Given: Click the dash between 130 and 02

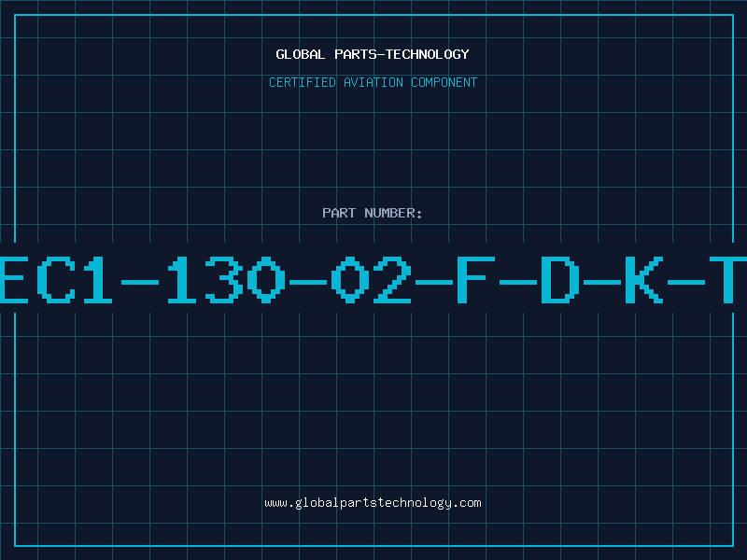Looking at the screenshot, I should tap(308, 282).
